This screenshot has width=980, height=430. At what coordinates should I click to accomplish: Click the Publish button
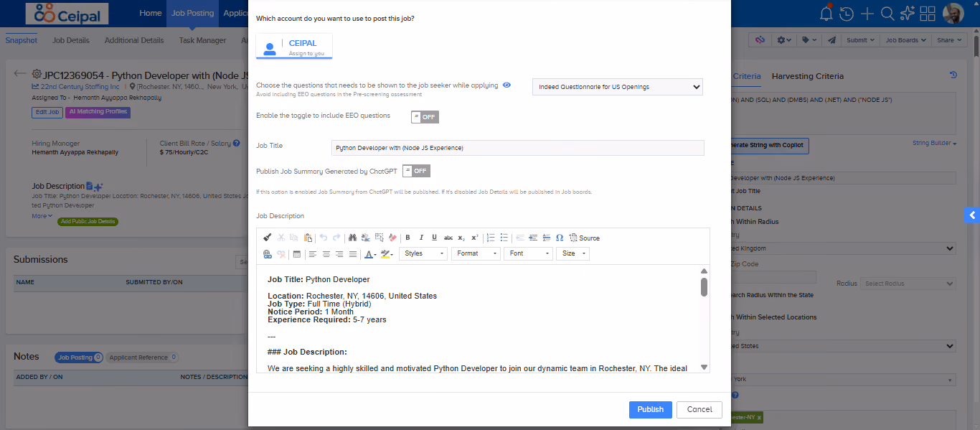click(x=651, y=409)
